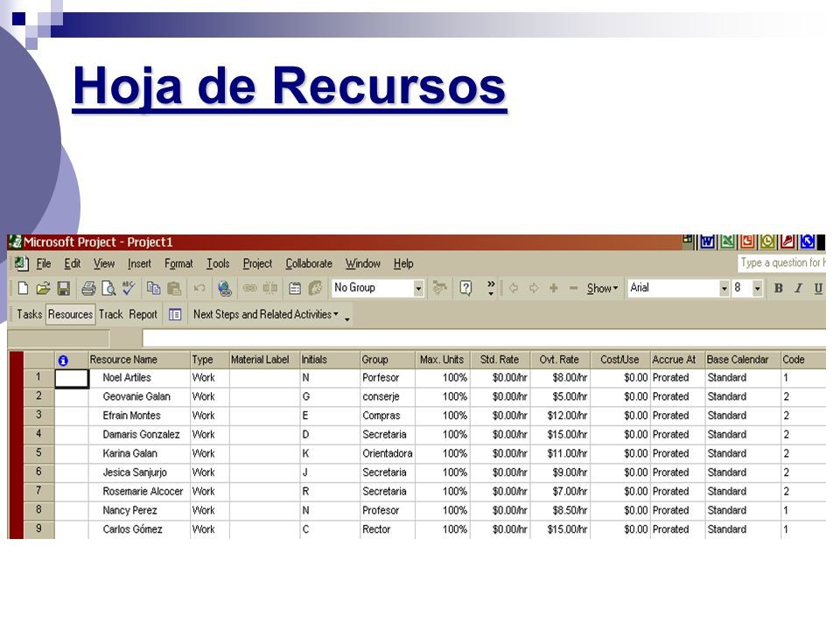Click the globe Insert Hyperlink icon
Viewport: 840px width, 630px height.
coord(225,288)
